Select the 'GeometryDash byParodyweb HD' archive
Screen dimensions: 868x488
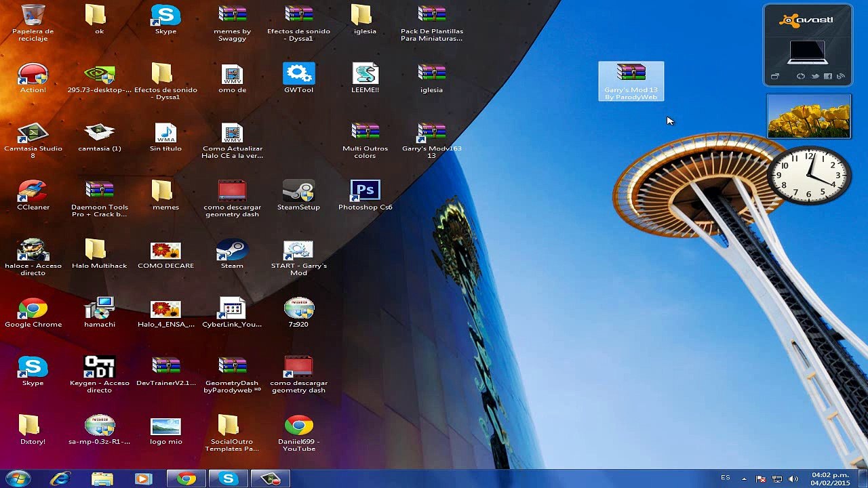(x=232, y=375)
